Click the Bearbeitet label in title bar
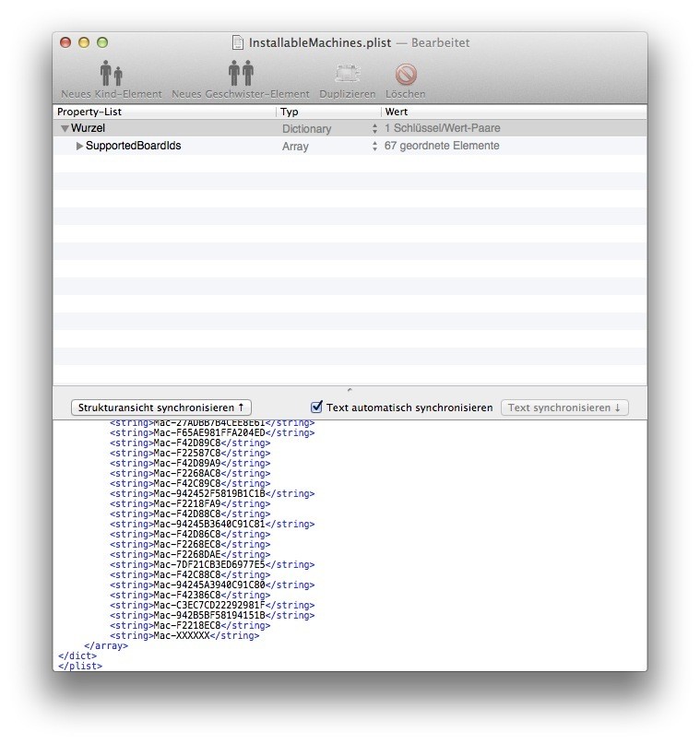The image size is (700, 744). click(441, 42)
